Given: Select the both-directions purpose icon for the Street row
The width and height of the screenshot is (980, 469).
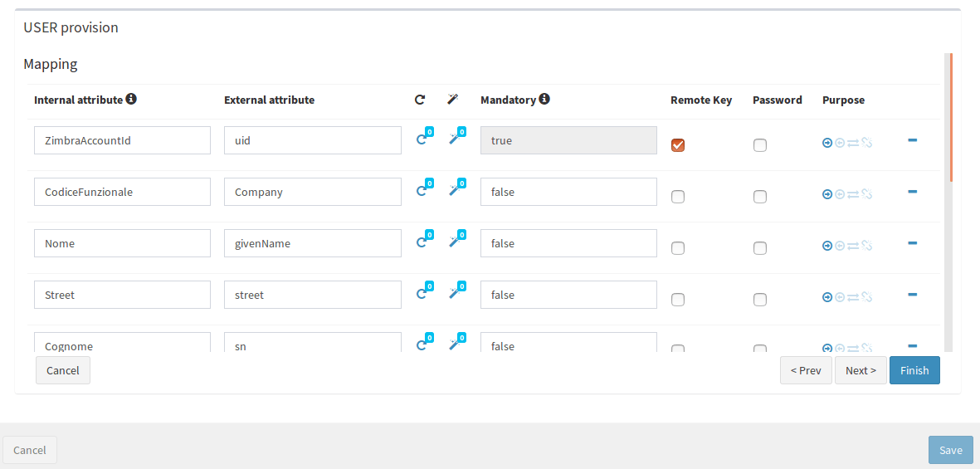Looking at the screenshot, I should point(852,298).
